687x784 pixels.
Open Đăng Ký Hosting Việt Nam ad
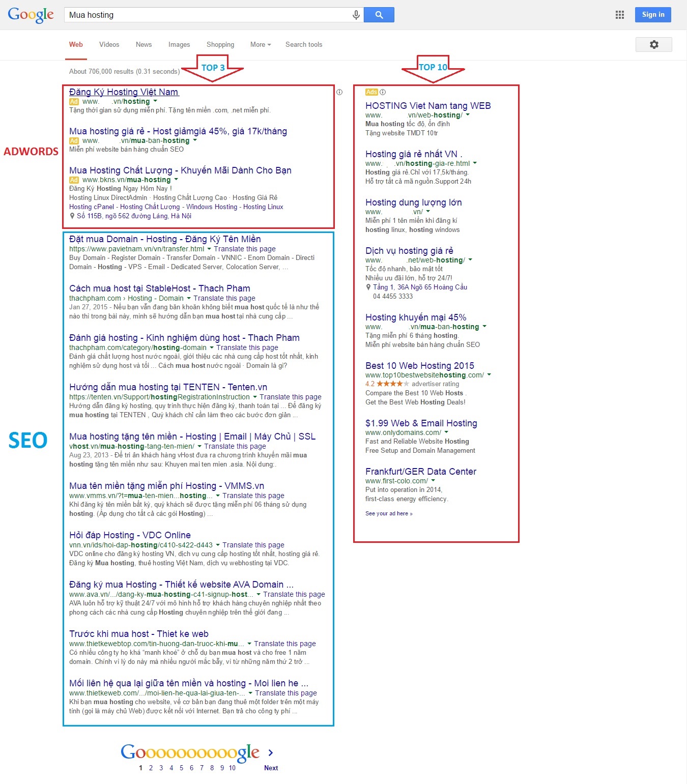click(124, 92)
